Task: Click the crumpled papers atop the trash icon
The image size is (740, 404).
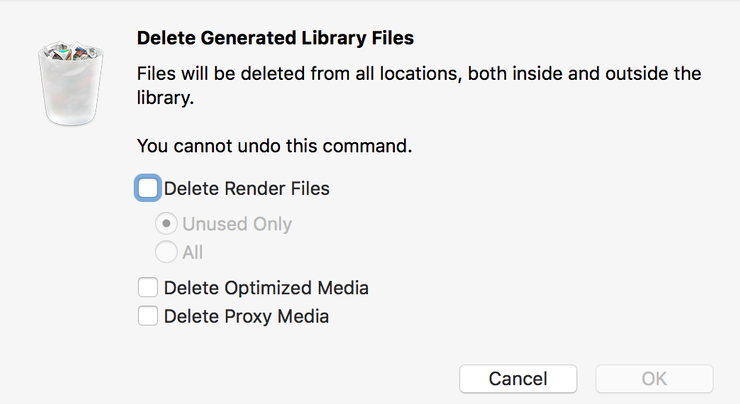Action: 71,50
